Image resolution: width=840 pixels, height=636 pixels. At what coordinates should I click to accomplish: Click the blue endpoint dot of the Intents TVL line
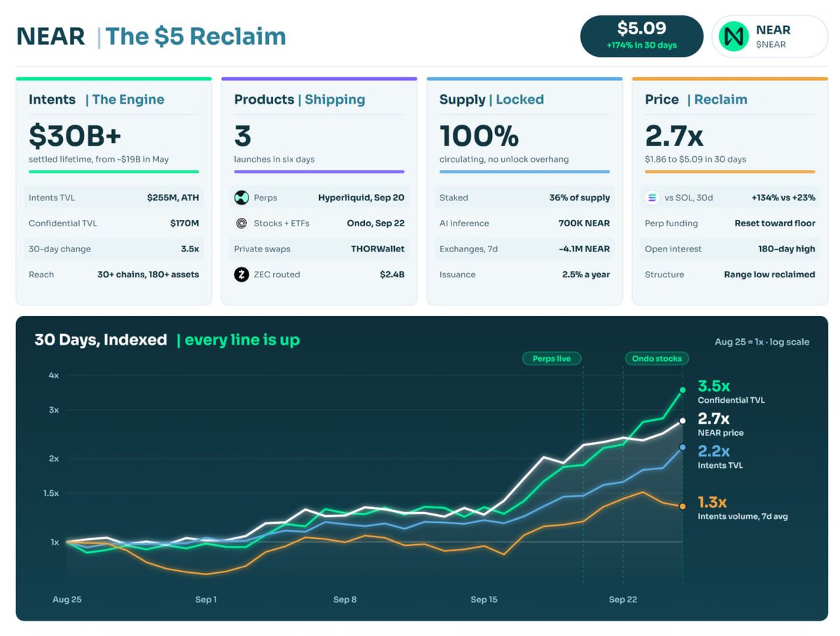(x=682, y=447)
